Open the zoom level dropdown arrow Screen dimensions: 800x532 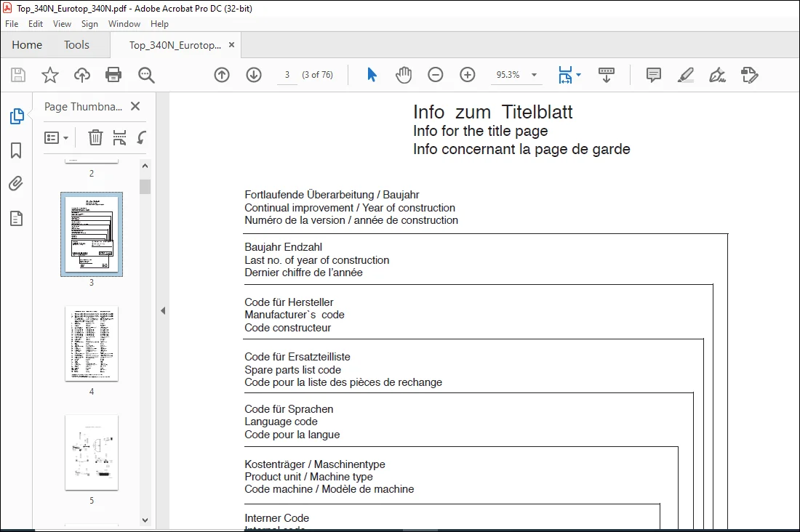pos(535,75)
